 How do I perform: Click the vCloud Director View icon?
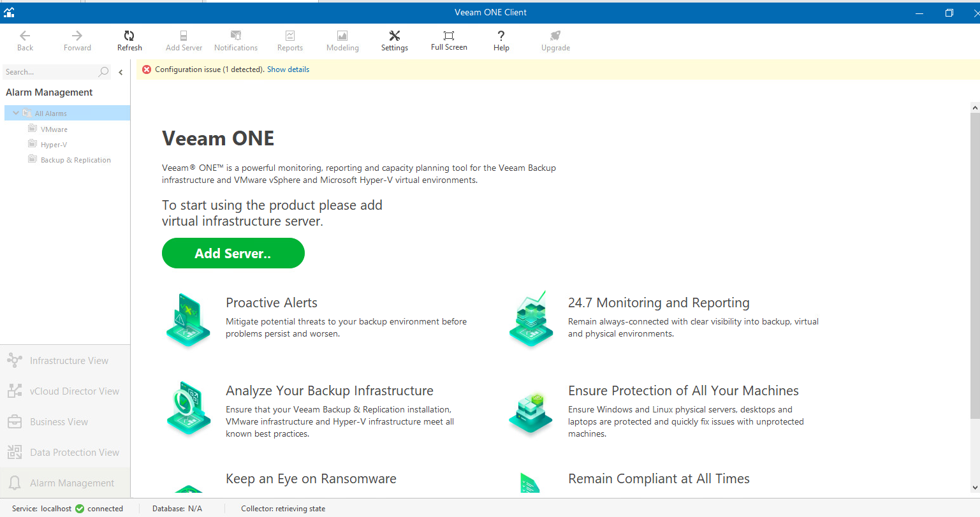[14, 391]
